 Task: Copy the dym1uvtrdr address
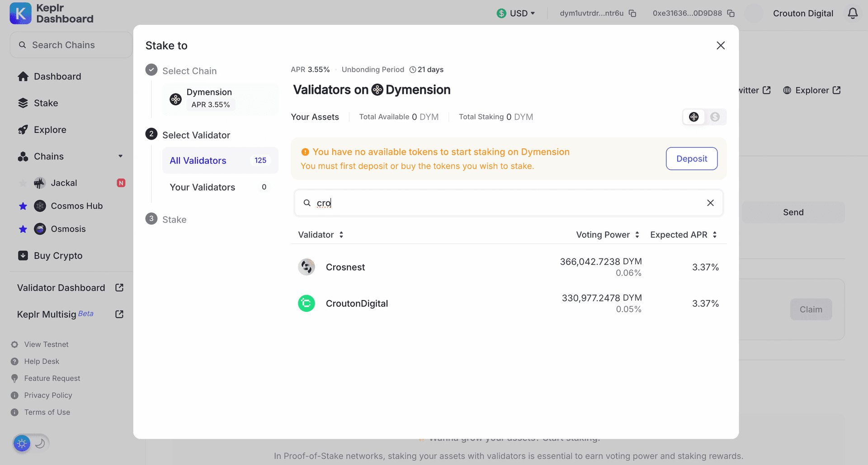point(632,14)
